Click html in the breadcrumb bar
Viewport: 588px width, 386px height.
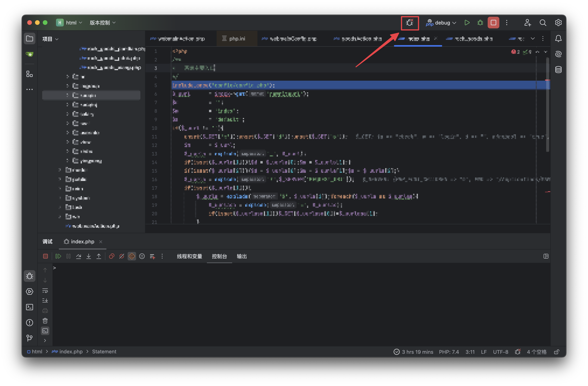35,352
